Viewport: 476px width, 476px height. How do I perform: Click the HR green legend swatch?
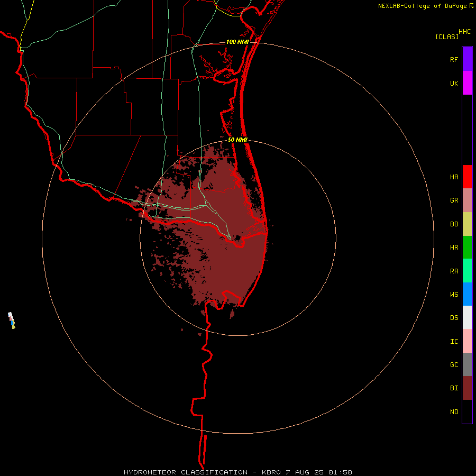[x=467, y=248]
